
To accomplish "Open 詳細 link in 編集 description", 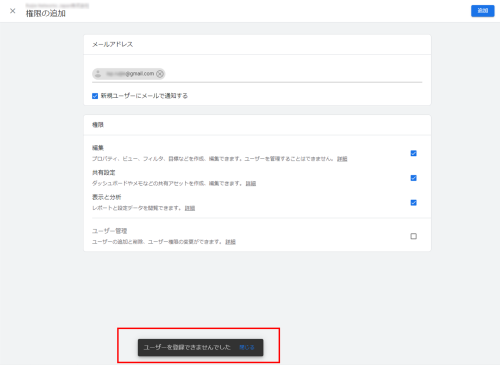I will (x=342, y=159).
